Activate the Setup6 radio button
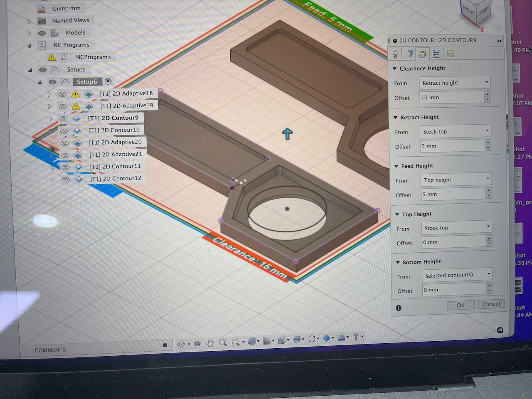 (108, 81)
